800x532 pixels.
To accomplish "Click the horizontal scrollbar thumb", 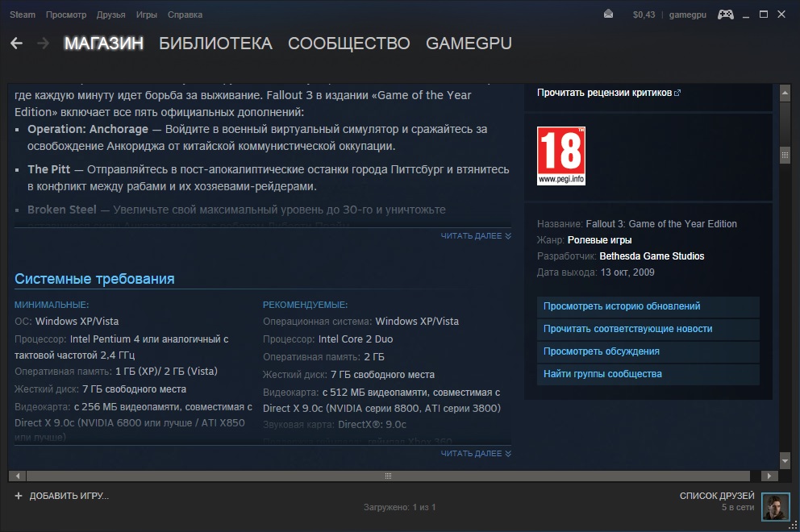I will click(388, 476).
